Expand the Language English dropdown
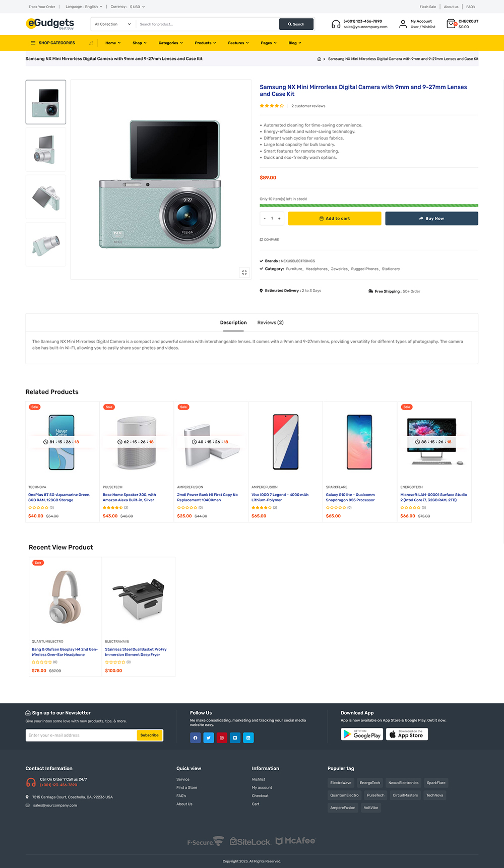The height and width of the screenshot is (868, 504). click(x=84, y=7)
